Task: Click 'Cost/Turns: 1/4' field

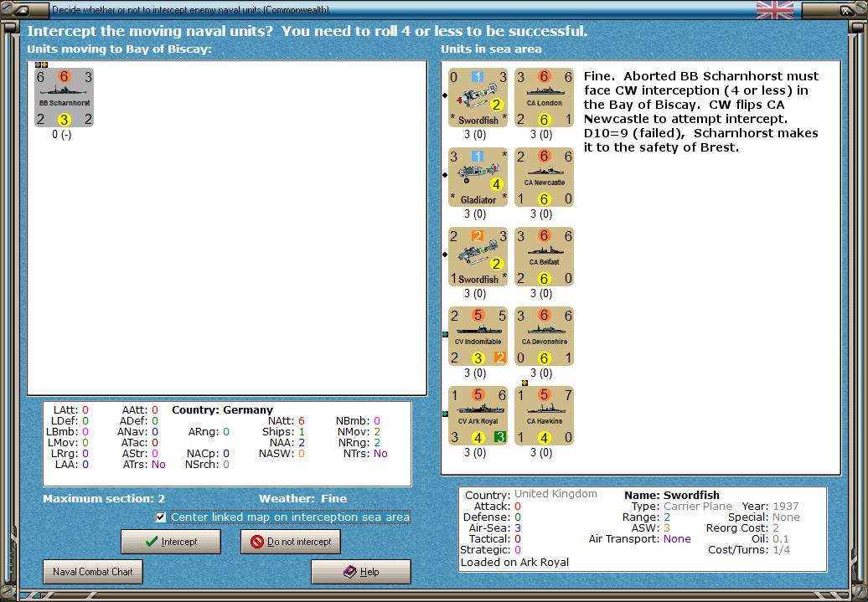Action: 749,550
